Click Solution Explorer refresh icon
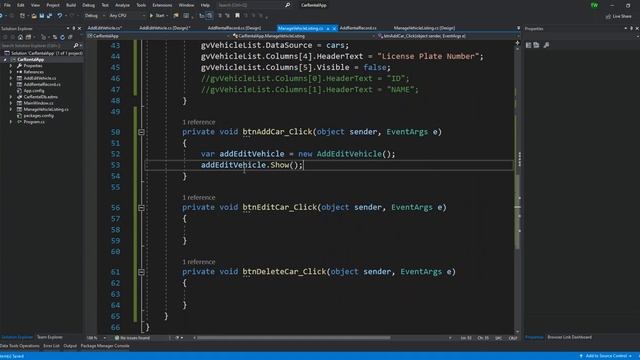Viewport: 640px width, 360px height. click(x=62, y=37)
